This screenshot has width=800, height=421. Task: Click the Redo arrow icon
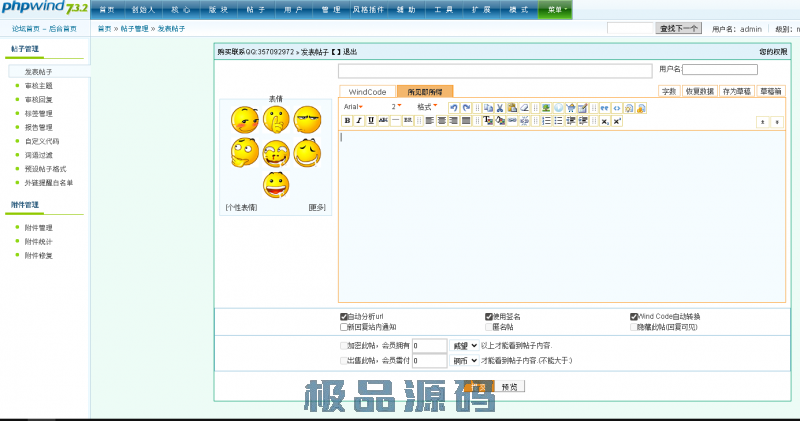[x=466, y=106]
